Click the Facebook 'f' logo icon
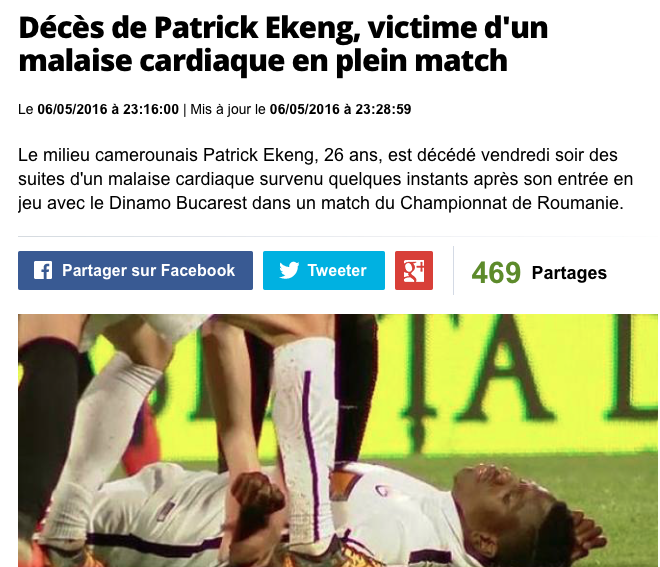660x567 pixels. coord(43,270)
